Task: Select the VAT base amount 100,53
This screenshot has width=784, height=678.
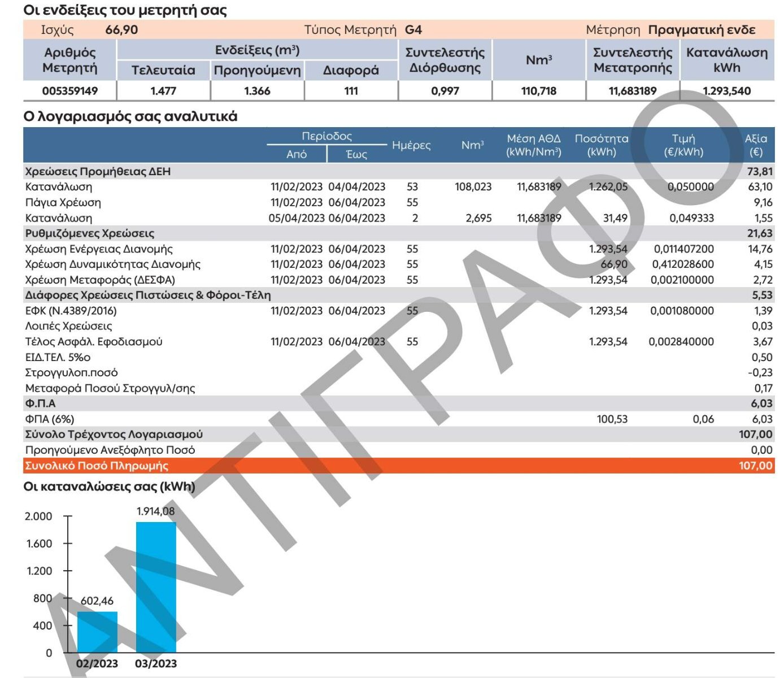Action: 612,419
